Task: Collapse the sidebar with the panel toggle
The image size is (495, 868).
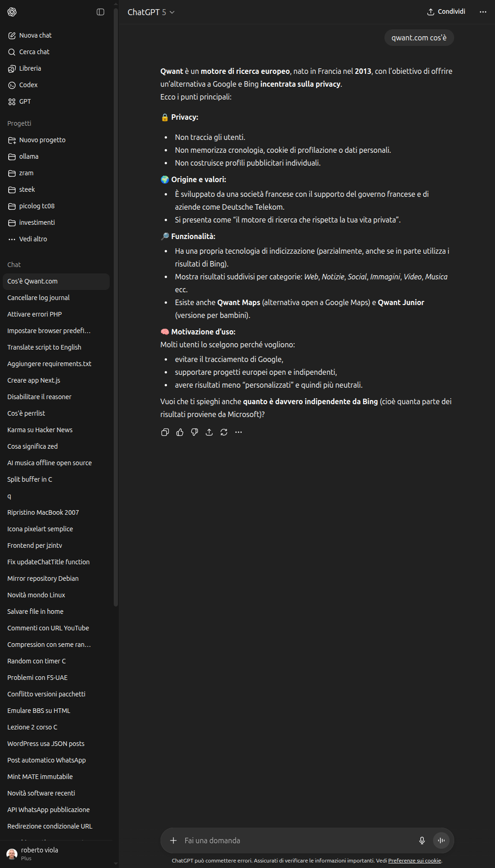Action: [100, 12]
